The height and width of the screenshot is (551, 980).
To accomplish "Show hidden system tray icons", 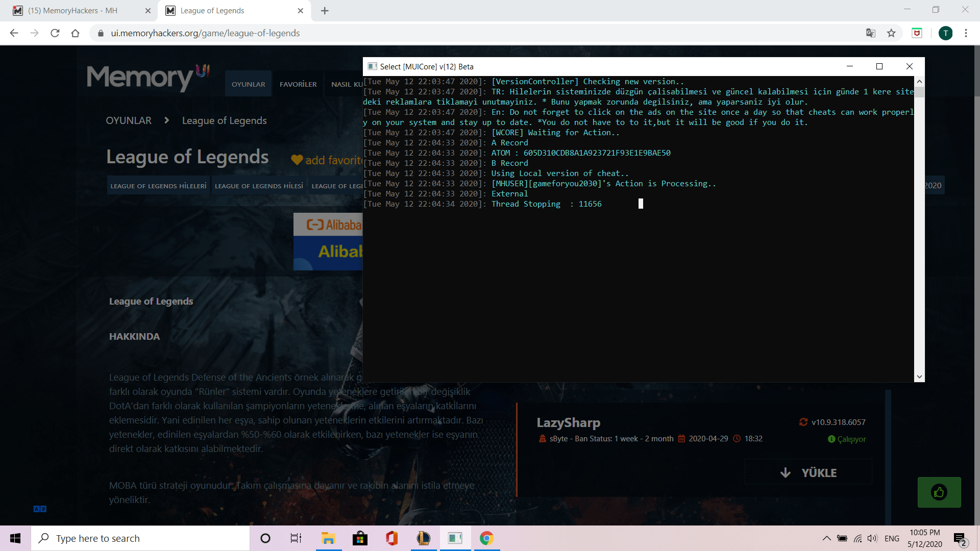I will pyautogui.click(x=827, y=538).
